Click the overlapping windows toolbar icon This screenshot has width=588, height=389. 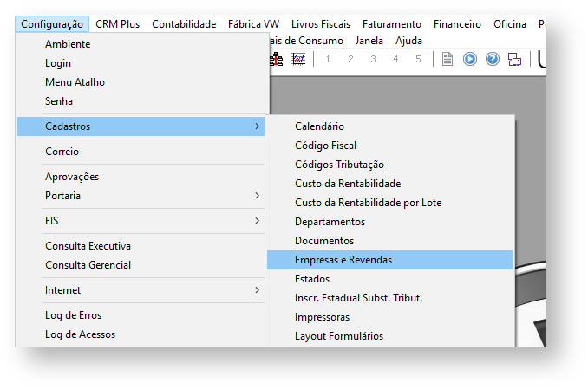[x=514, y=59]
